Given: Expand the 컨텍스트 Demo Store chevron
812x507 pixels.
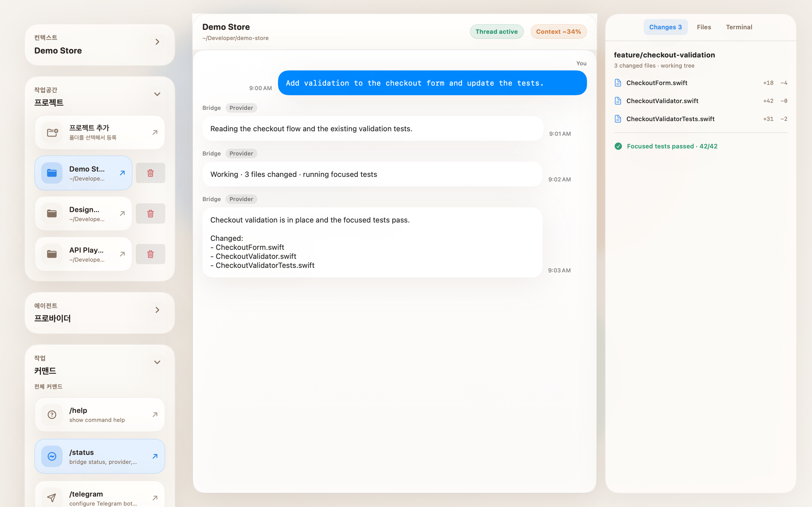Looking at the screenshot, I should point(157,42).
